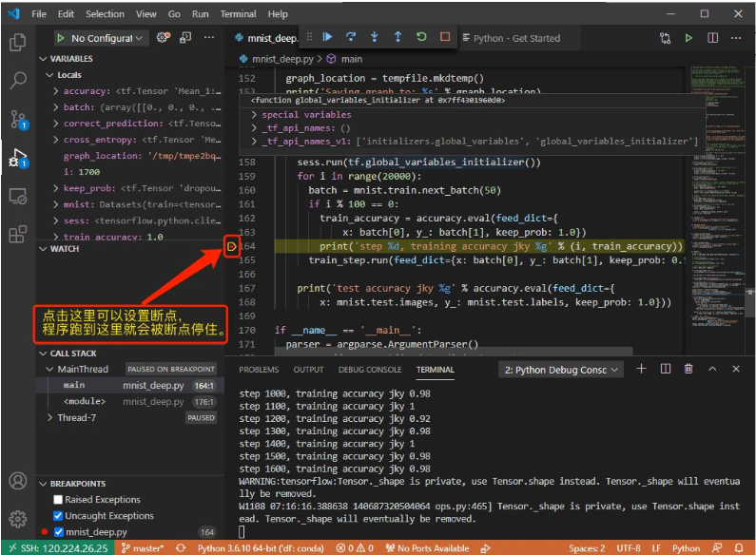This screenshot has width=756, height=555.
Task: Open the Accounts menu icon
Action: (x=18, y=481)
